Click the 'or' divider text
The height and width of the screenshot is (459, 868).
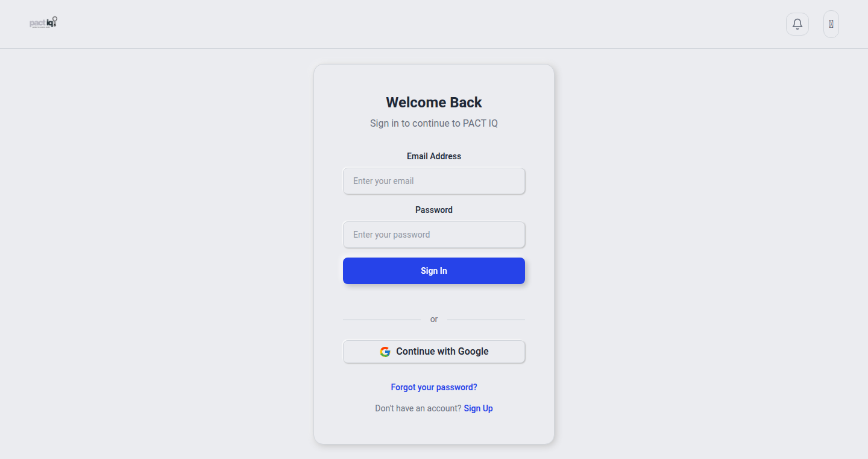pos(434,319)
